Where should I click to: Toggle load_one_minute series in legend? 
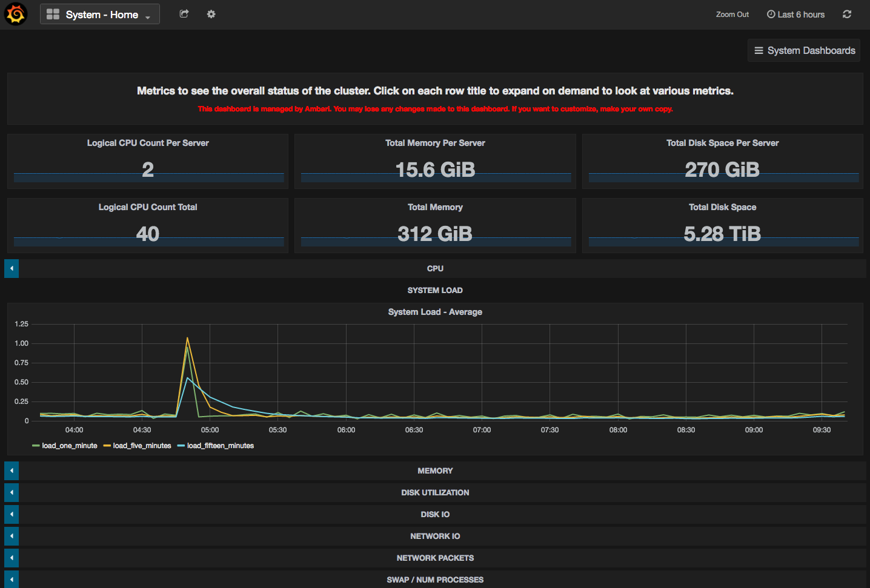pyautogui.click(x=70, y=446)
